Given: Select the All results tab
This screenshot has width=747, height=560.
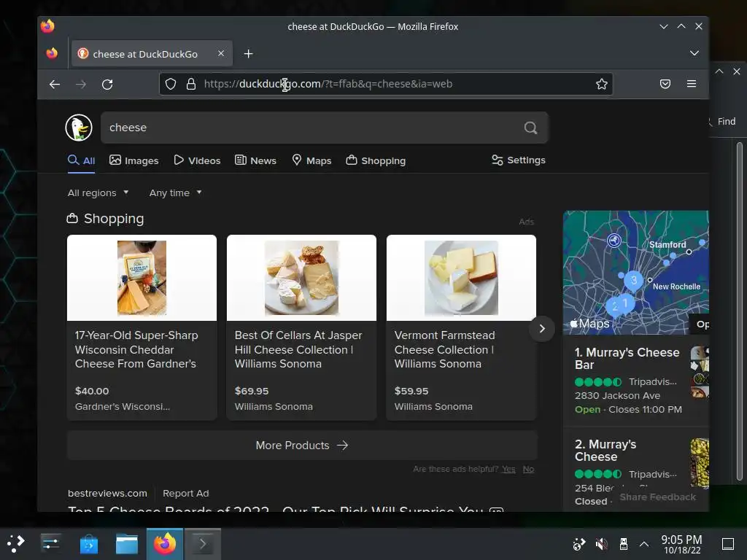Looking at the screenshot, I should tap(82, 160).
